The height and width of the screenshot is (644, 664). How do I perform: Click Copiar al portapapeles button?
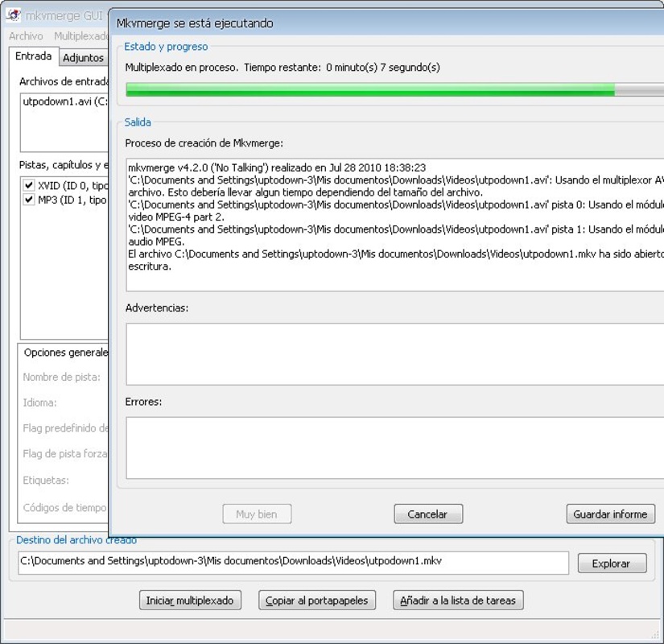click(317, 600)
